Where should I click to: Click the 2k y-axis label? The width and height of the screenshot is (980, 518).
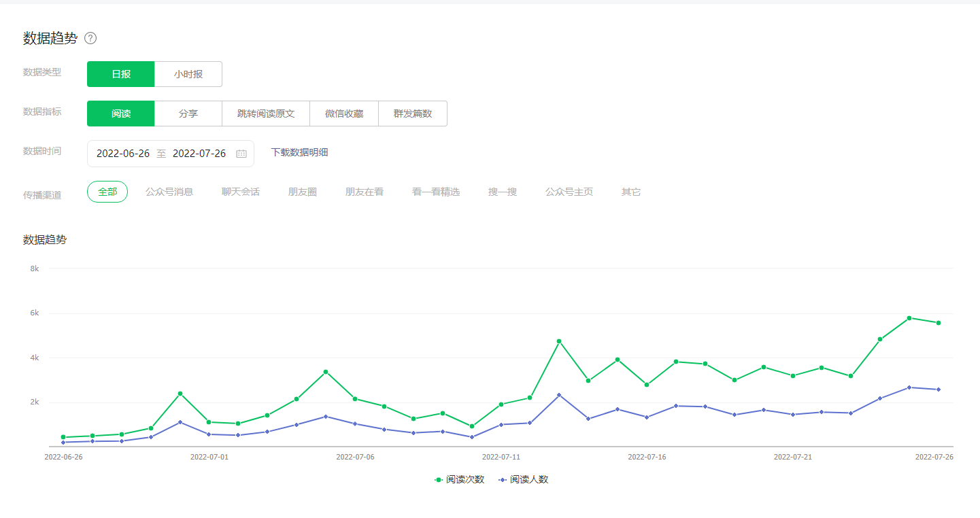(x=35, y=402)
